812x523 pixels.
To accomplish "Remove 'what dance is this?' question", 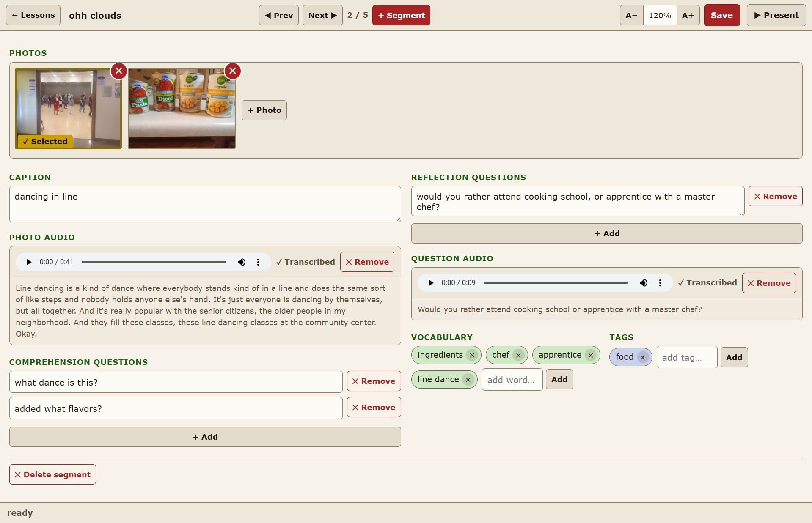I will [x=374, y=381].
